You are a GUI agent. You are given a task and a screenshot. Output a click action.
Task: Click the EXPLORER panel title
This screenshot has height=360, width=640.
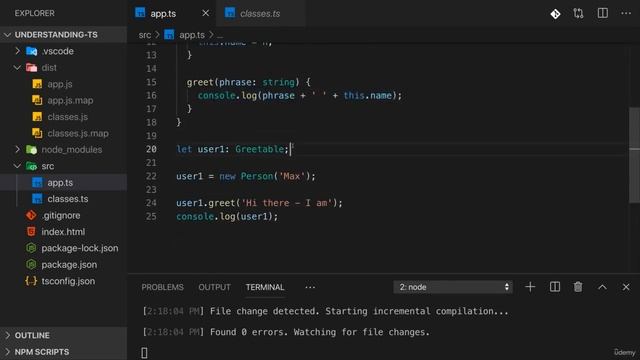pyautogui.click(x=34, y=13)
